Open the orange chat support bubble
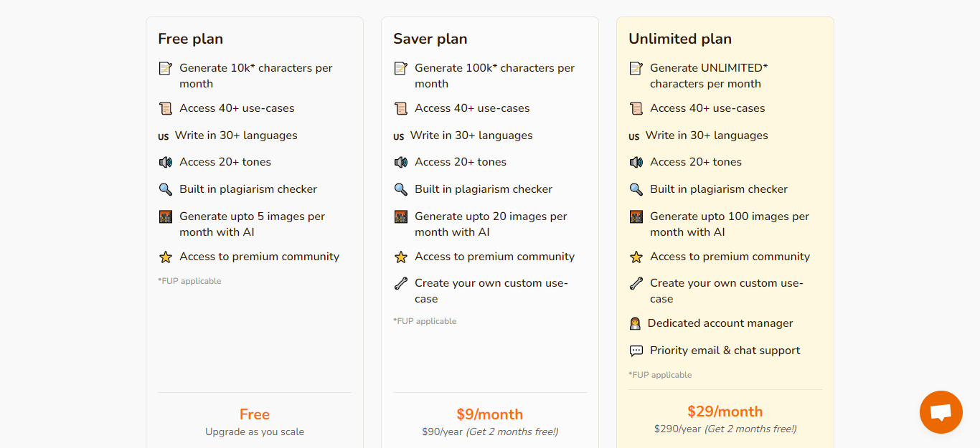This screenshot has height=448, width=980. [x=941, y=412]
